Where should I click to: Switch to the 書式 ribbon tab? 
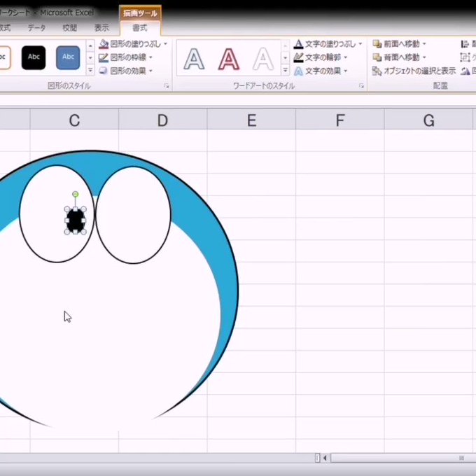tap(140, 28)
